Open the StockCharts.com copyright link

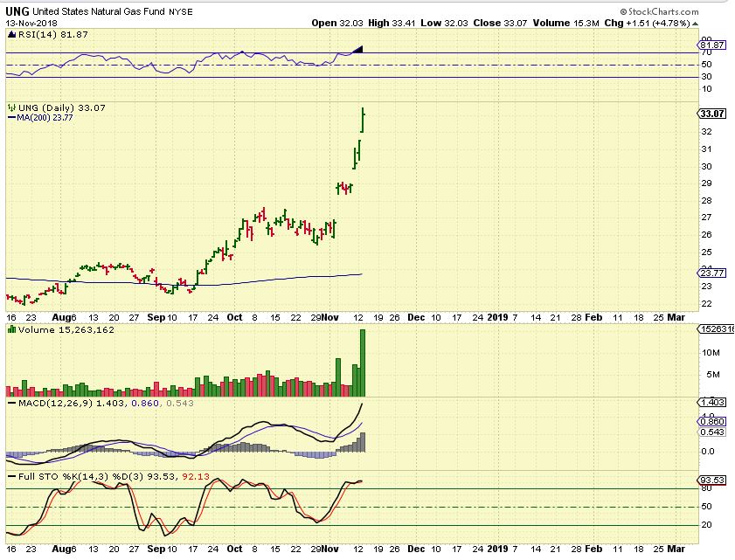(659, 11)
